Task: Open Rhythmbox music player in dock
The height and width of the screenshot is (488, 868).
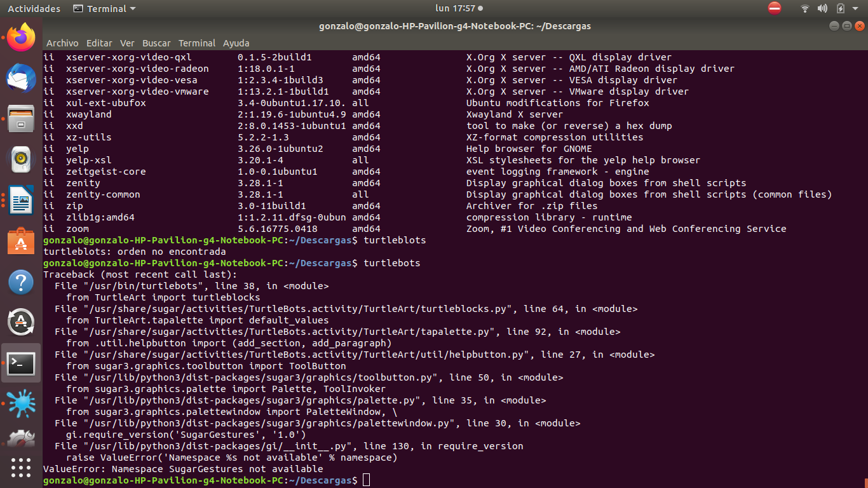Action: [21, 159]
